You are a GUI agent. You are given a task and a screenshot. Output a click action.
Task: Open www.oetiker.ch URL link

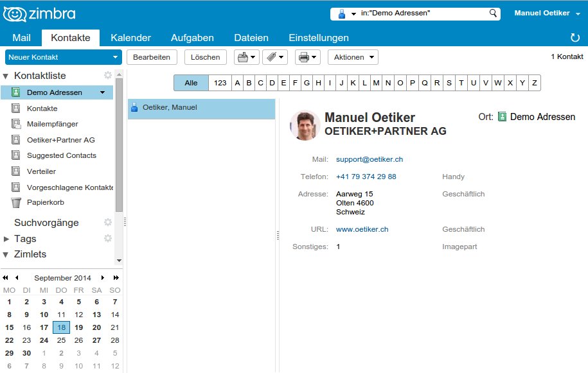pos(362,230)
